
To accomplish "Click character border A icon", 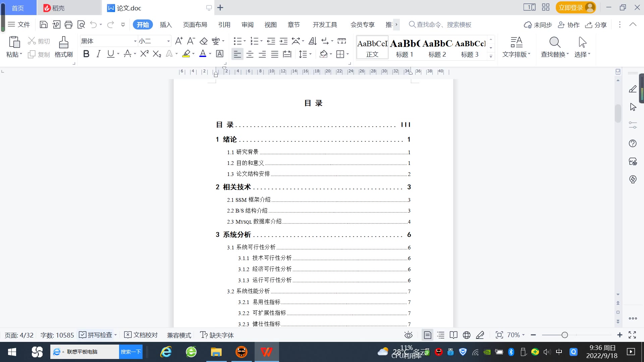I will pyautogui.click(x=220, y=54).
